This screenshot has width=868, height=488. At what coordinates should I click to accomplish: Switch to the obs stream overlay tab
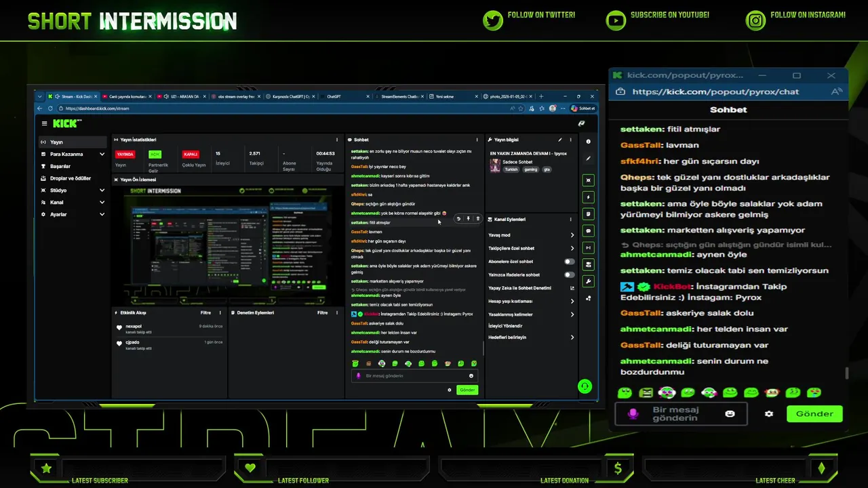[235, 96]
